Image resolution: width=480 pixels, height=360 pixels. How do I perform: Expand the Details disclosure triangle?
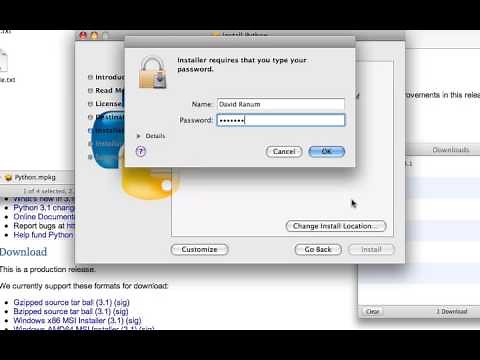[x=138, y=136]
